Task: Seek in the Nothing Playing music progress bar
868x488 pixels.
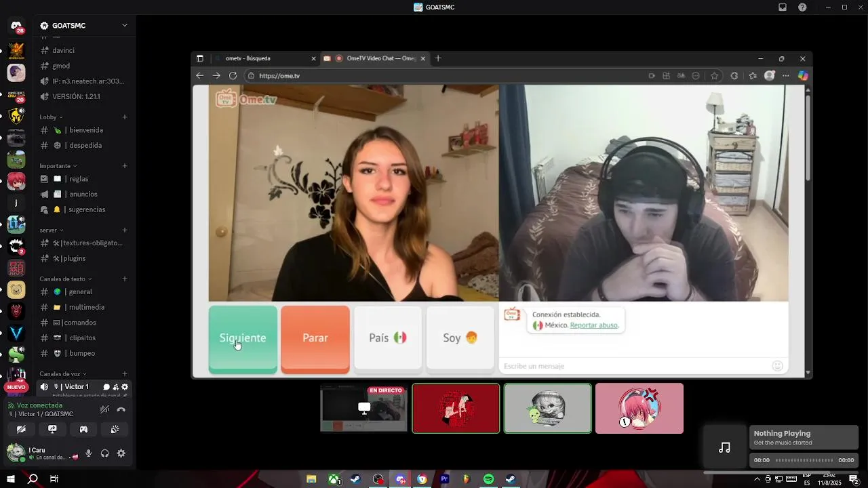Action: 804,460
